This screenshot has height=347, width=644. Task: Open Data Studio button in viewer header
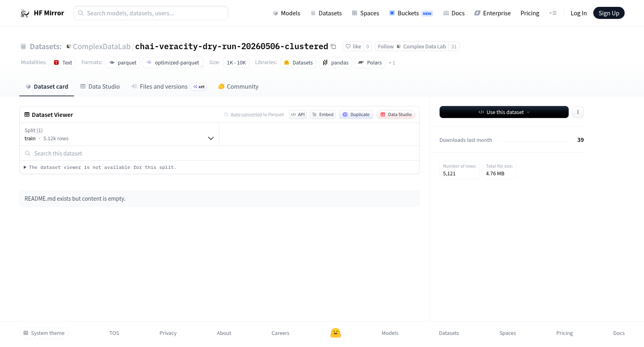[396, 114]
